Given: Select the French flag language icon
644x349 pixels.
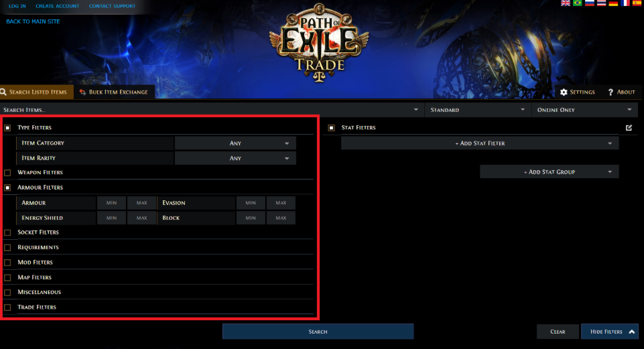Looking at the screenshot, I should point(625,3).
